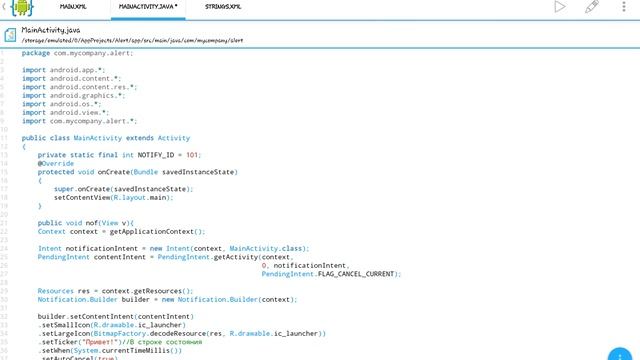Click the import android.content.res.* line
Viewport: 640px width, 360px height.
(80, 87)
